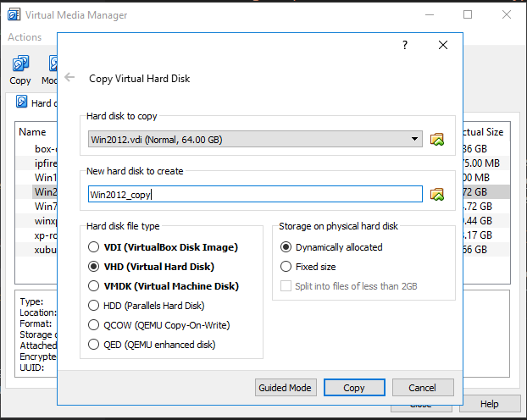Close the Copy Virtual Hard Disk dialog
527x420 pixels.
[443, 45]
